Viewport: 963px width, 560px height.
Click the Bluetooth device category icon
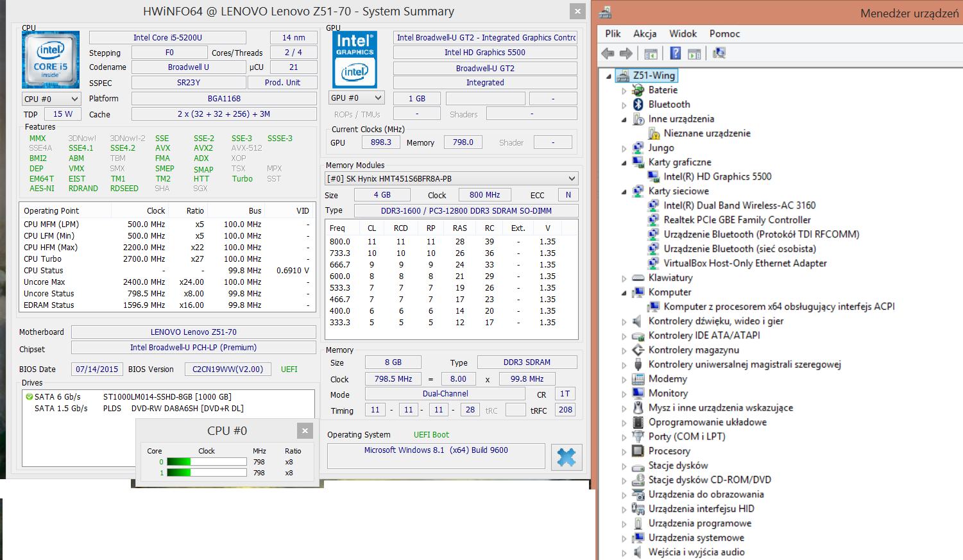pyautogui.click(x=638, y=104)
